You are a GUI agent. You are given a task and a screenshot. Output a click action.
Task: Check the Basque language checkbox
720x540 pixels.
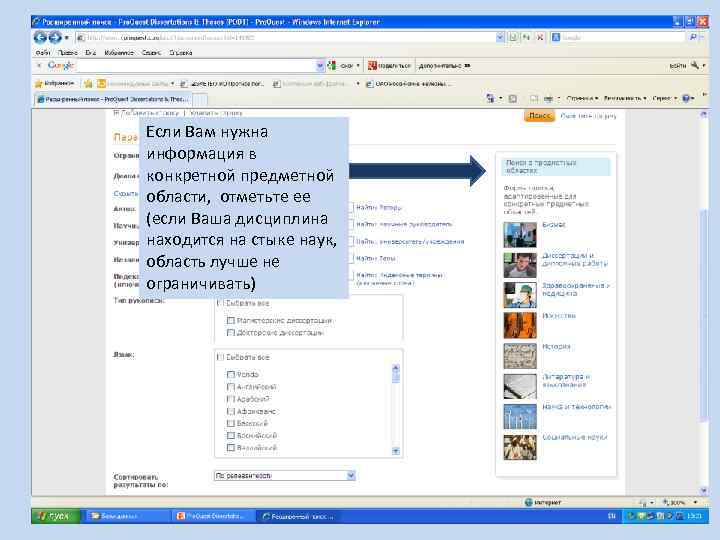pos(231,423)
